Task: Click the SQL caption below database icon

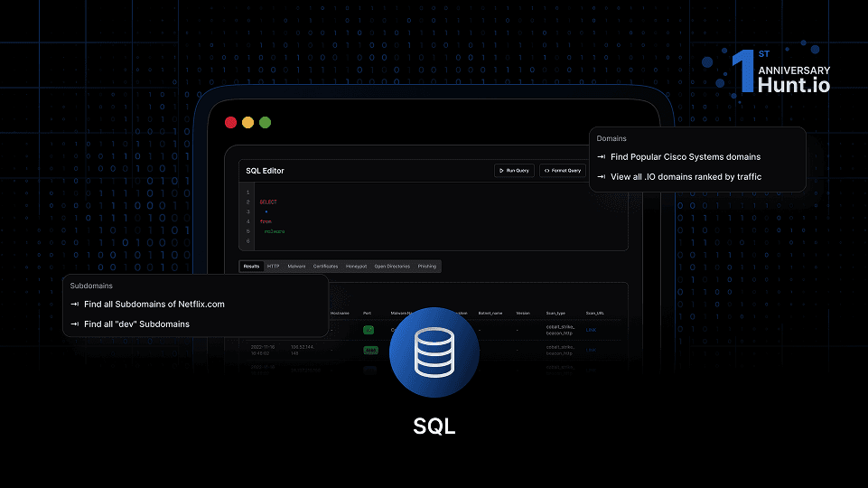Action: point(434,426)
